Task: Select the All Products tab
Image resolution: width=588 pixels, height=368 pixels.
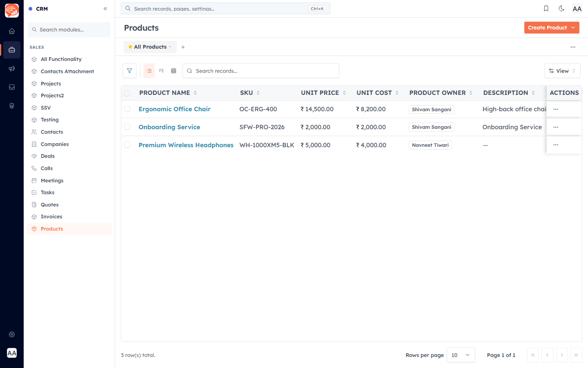Action: (150, 47)
